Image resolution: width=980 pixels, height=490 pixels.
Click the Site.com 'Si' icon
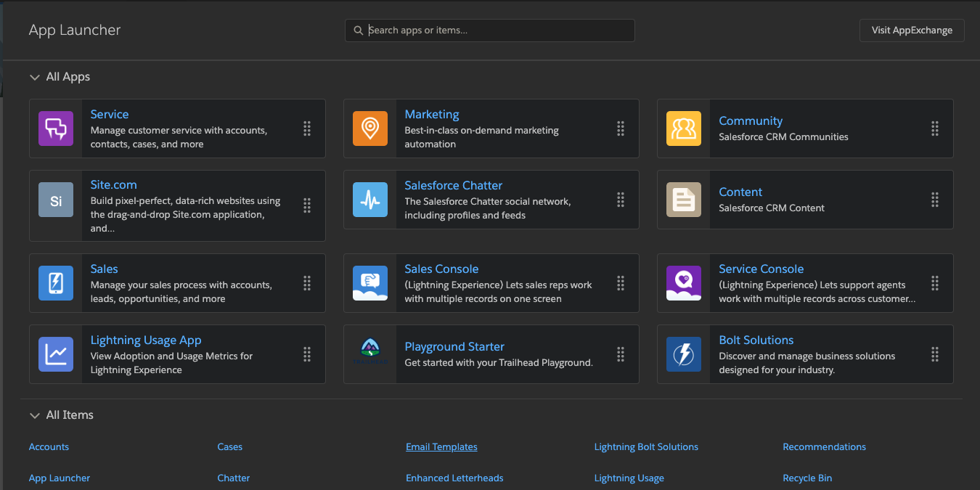[x=56, y=200]
